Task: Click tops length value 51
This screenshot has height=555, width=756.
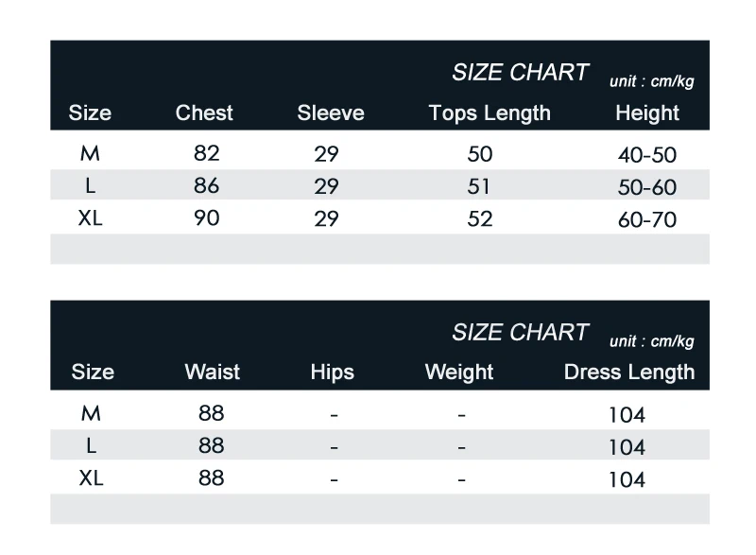Action: tap(479, 186)
